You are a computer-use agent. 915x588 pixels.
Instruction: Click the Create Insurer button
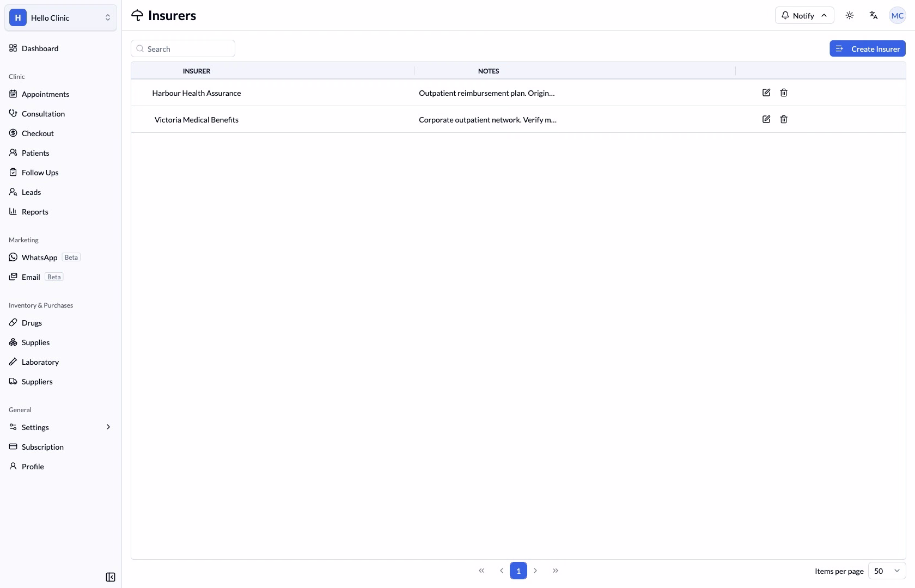(868, 48)
